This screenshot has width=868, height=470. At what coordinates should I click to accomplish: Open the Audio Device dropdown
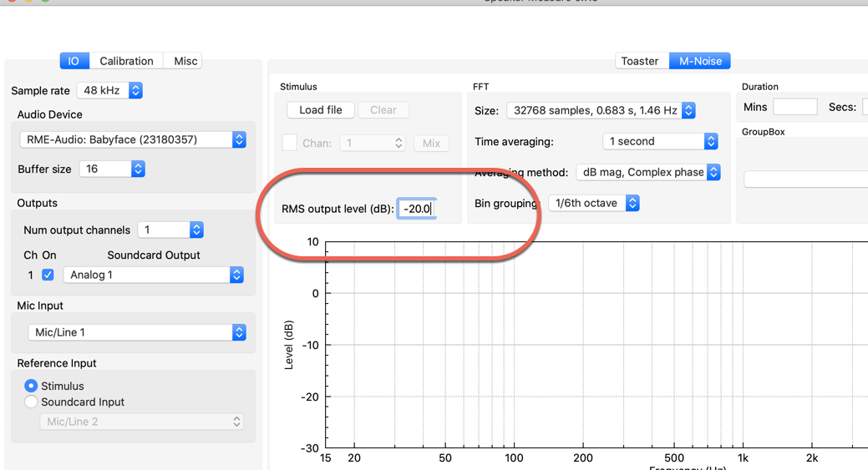pos(133,139)
